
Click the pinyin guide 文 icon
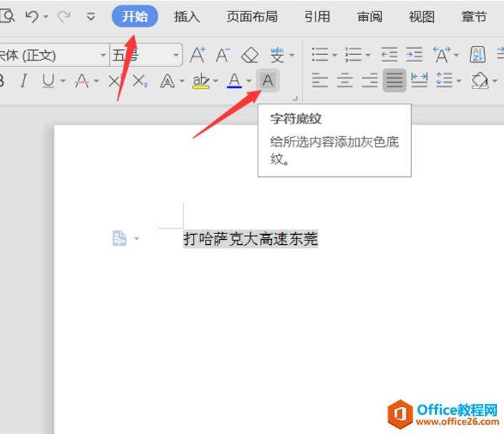[x=277, y=55]
